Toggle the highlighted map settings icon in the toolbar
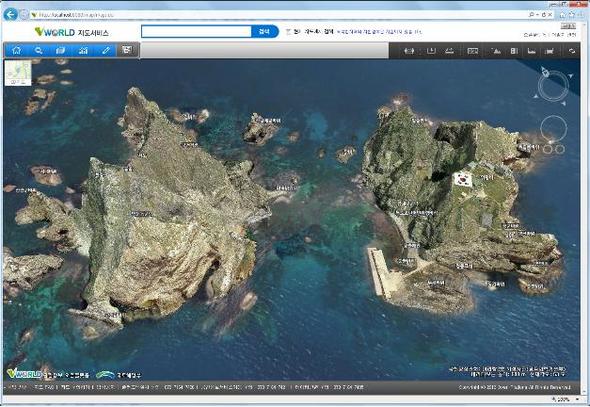The image size is (590, 407). [127, 50]
